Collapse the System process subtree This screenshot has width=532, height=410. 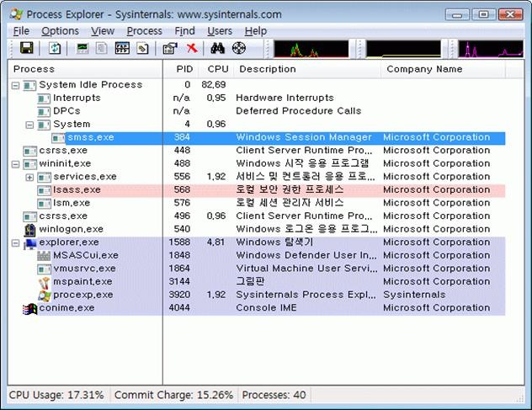click(x=29, y=125)
